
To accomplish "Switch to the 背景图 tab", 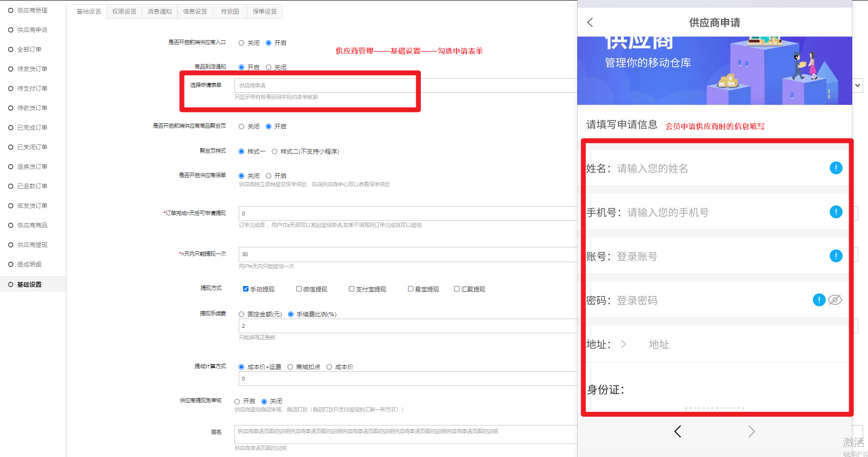I will tap(230, 11).
